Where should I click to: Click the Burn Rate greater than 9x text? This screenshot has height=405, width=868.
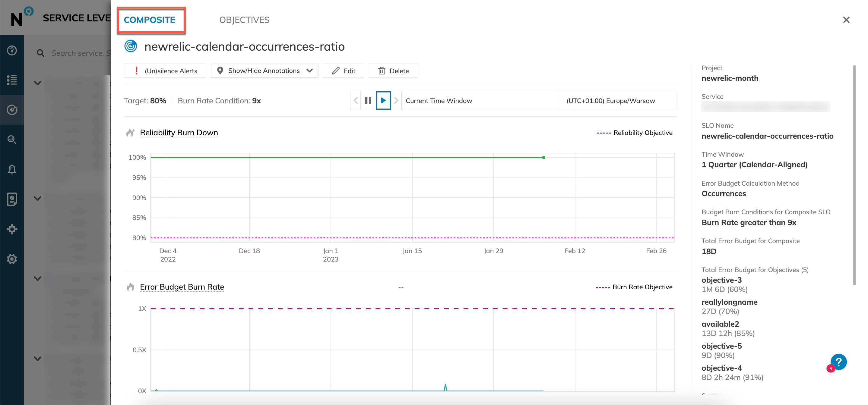[x=749, y=222]
